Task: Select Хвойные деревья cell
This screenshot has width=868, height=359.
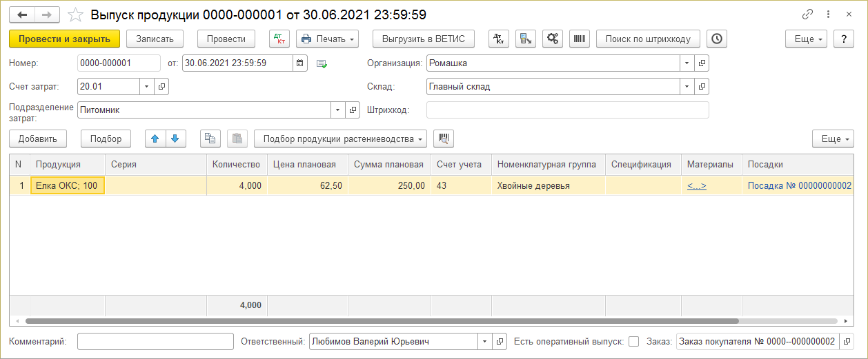Action: pyautogui.click(x=549, y=185)
